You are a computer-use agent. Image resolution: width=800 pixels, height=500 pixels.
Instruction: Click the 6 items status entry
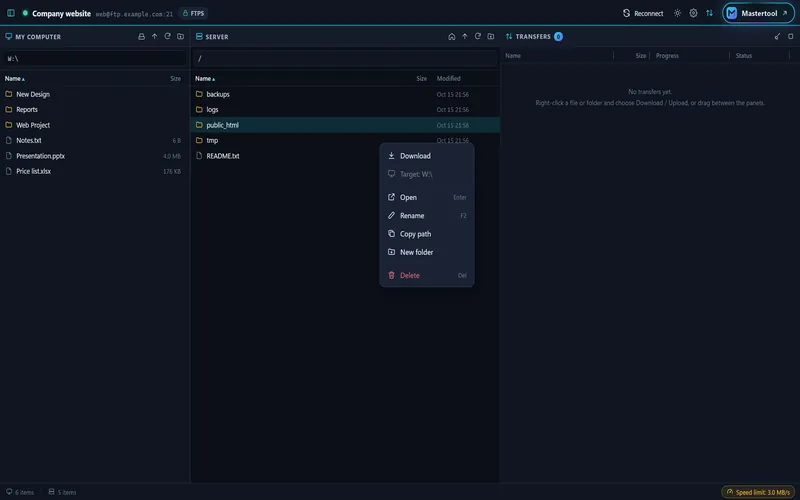click(20, 492)
